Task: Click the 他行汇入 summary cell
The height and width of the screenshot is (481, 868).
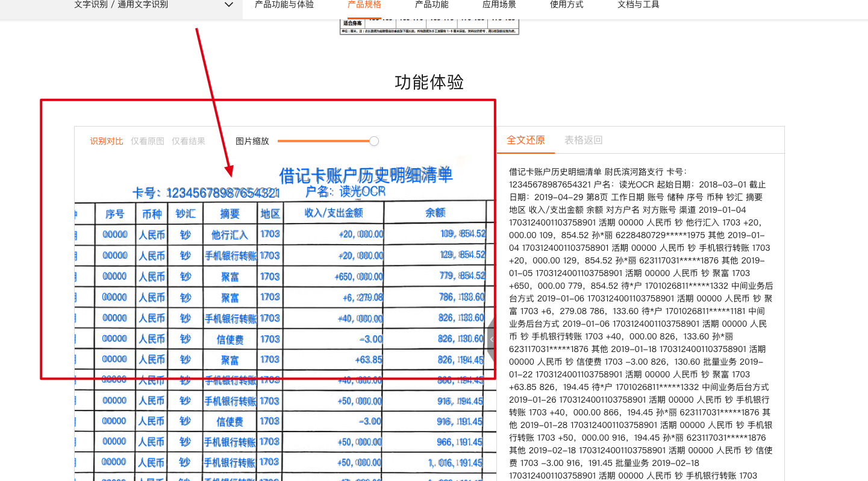Action: point(229,235)
